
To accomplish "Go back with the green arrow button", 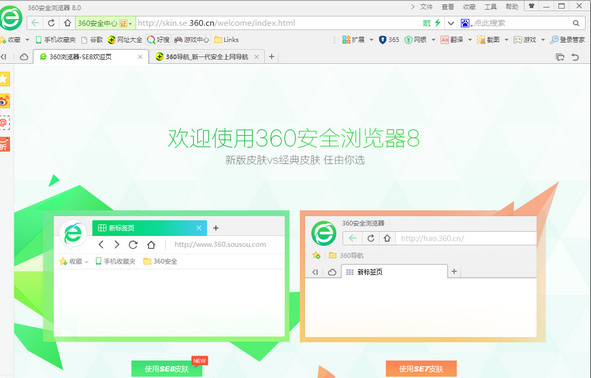I will (35, 23).
